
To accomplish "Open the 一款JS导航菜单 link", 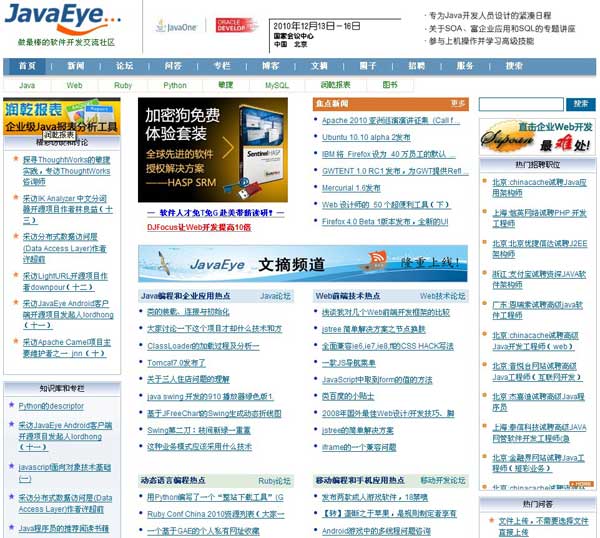I will [x=348, y=363].
